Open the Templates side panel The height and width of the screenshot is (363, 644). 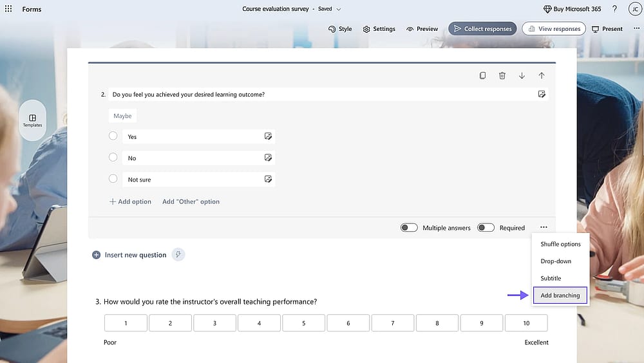pyautogui.click(x=32, y=121)
